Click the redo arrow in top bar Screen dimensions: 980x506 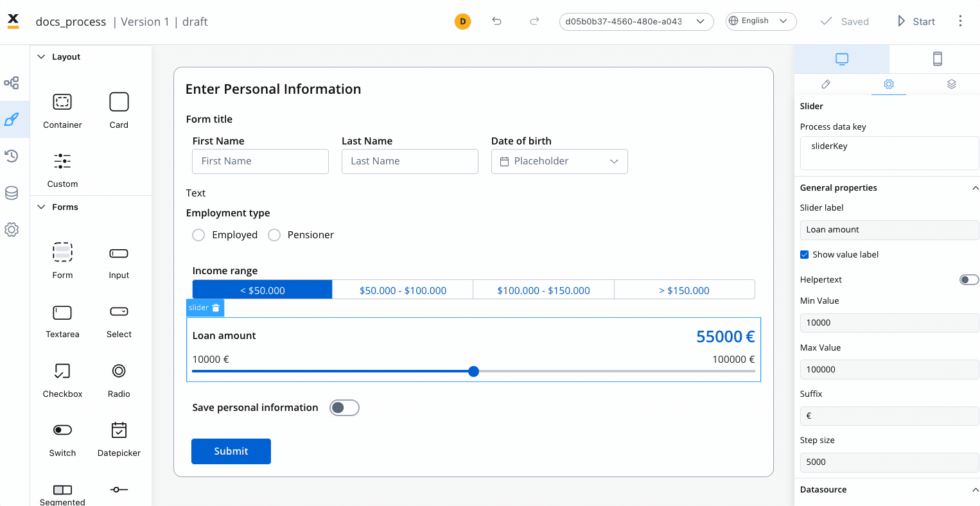click(534, 21)
